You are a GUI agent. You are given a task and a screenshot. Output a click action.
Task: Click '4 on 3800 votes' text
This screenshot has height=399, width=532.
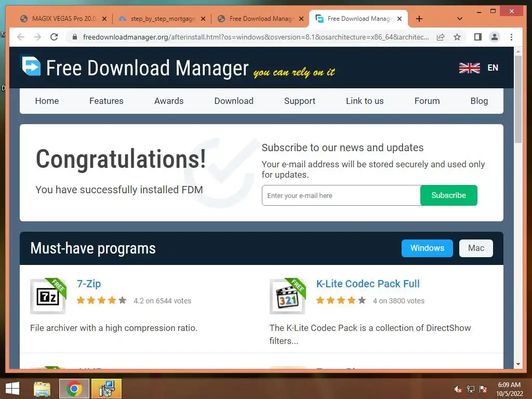[398, 301]
